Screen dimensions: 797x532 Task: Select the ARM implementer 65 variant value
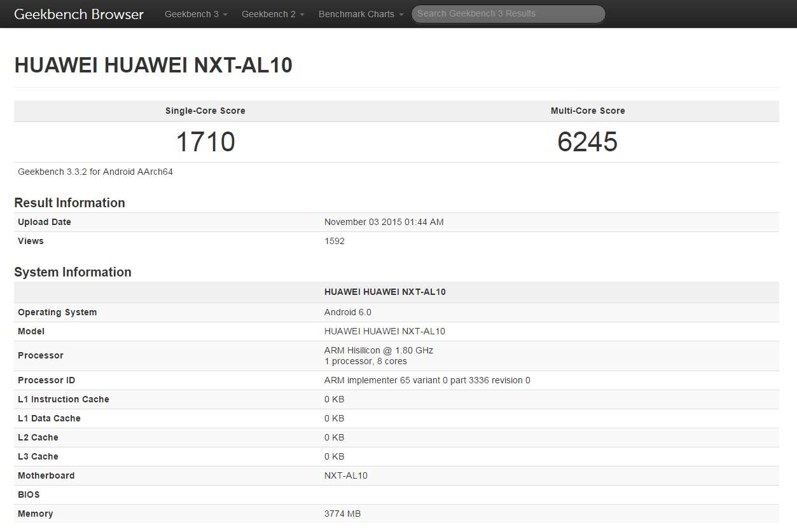[427, 380]
